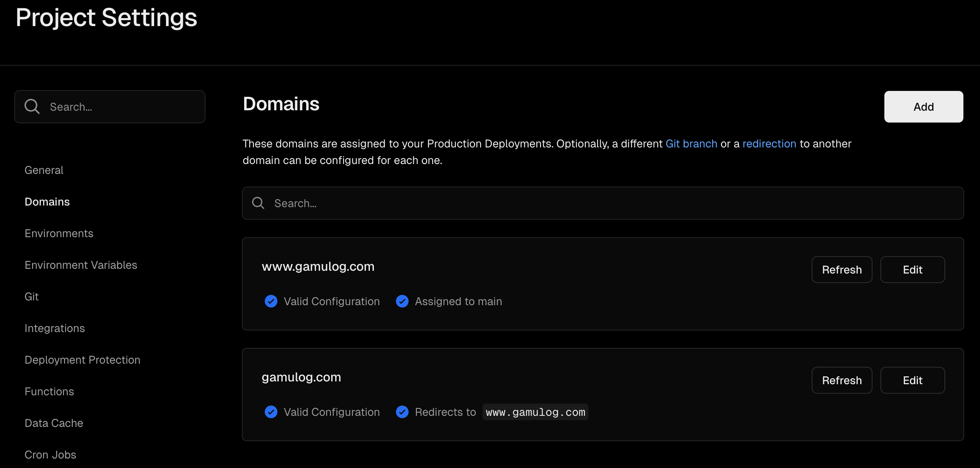Image resolution: width=980 pixels, height=468 pixels.
Task: Click the domains search magnifier icon
Action: [258, 203]
